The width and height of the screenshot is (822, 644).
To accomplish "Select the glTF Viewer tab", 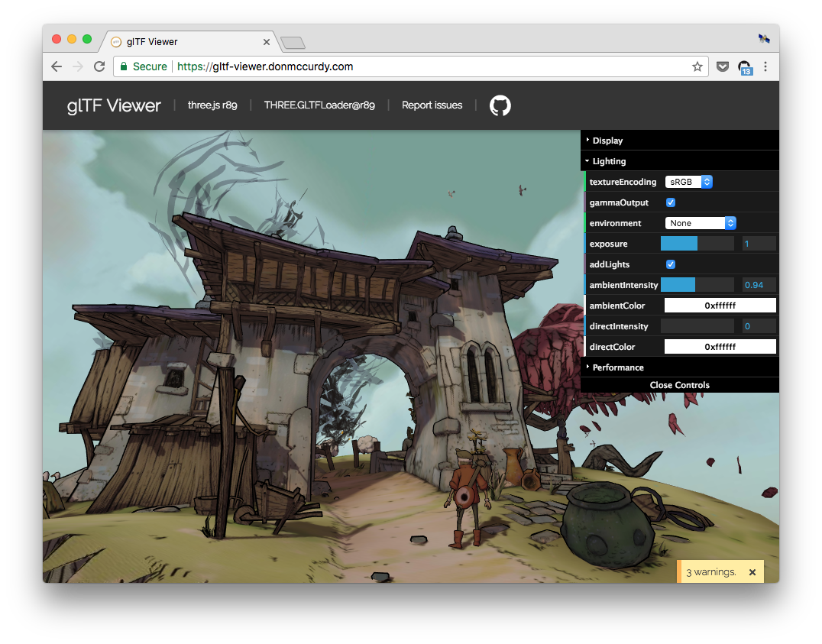I will point(189,42).
